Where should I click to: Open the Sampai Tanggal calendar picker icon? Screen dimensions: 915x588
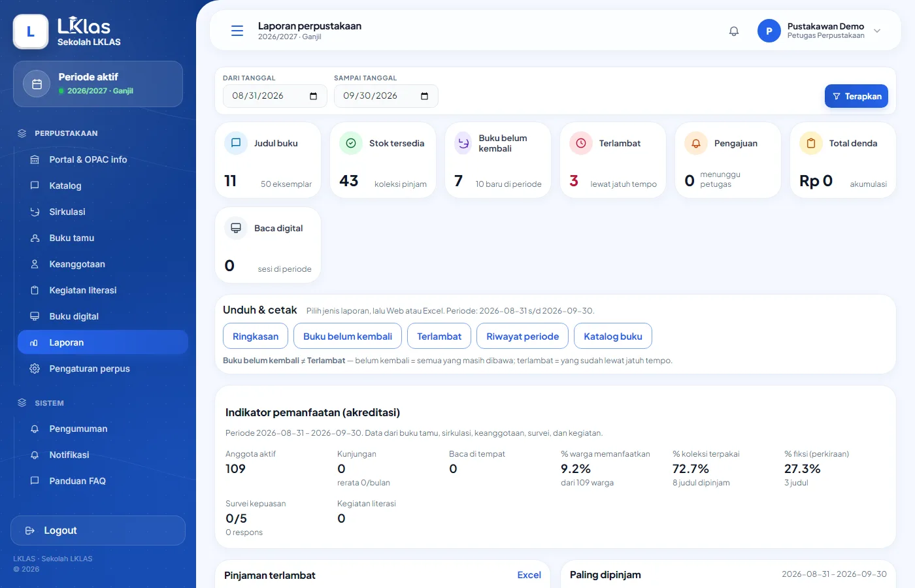[424, 96]
